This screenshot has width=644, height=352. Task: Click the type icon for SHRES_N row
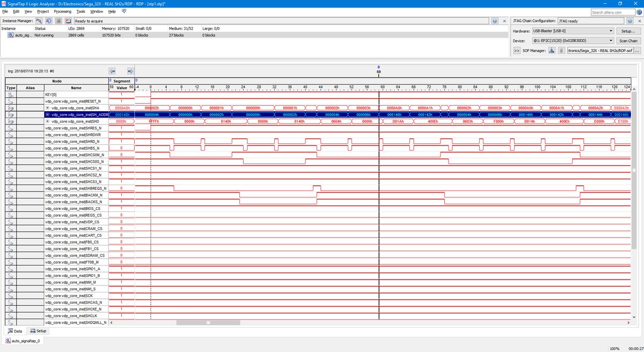(x=11, y=128)
